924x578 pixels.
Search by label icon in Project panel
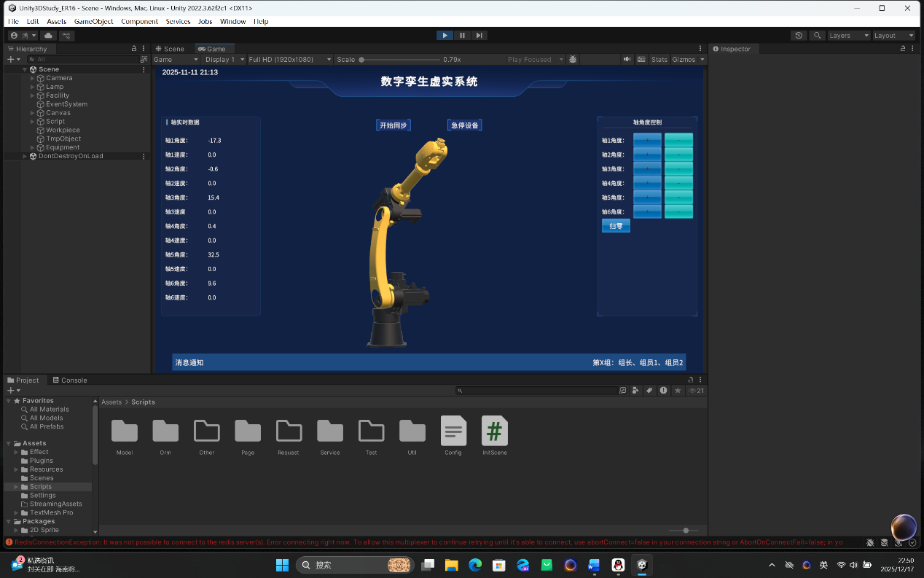pyautogui.click(x=649, y=391)
